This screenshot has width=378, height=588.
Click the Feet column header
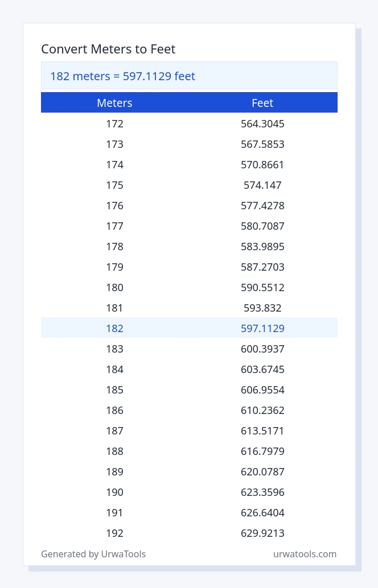262,103
